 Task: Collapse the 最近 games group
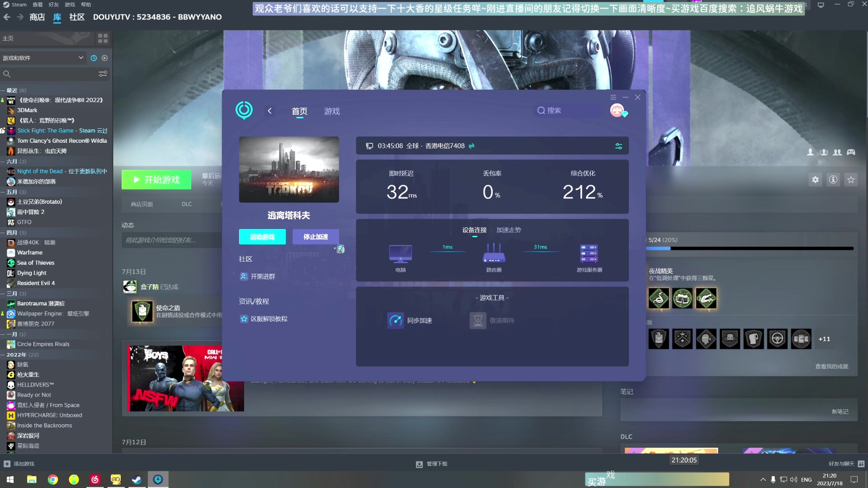[3, 90]
